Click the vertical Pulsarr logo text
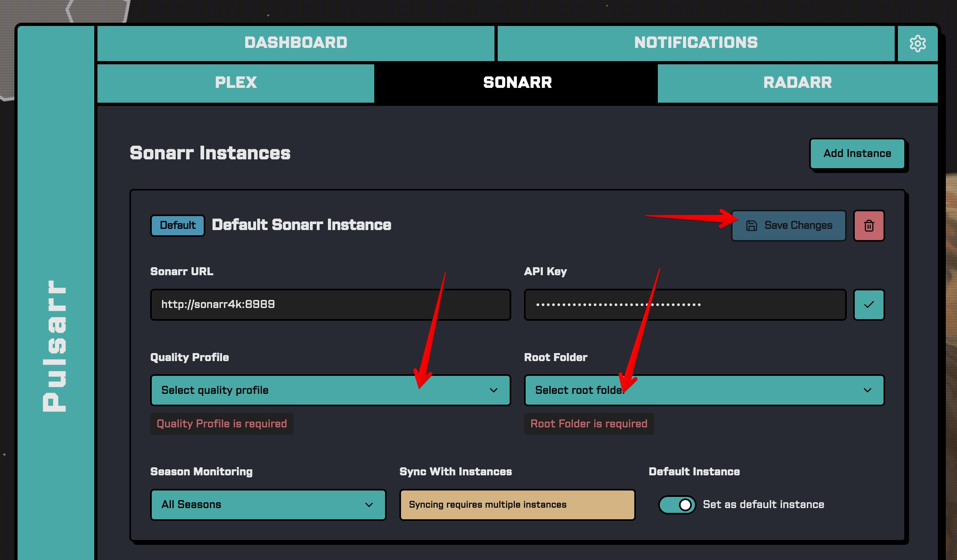The image size is (957, 560). [55, 346]
